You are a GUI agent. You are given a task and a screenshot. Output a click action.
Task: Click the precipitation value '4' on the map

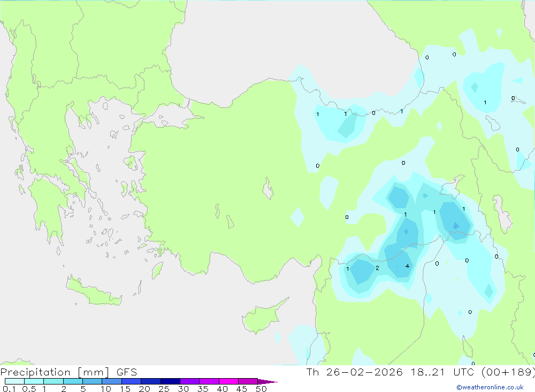(407, 266)
